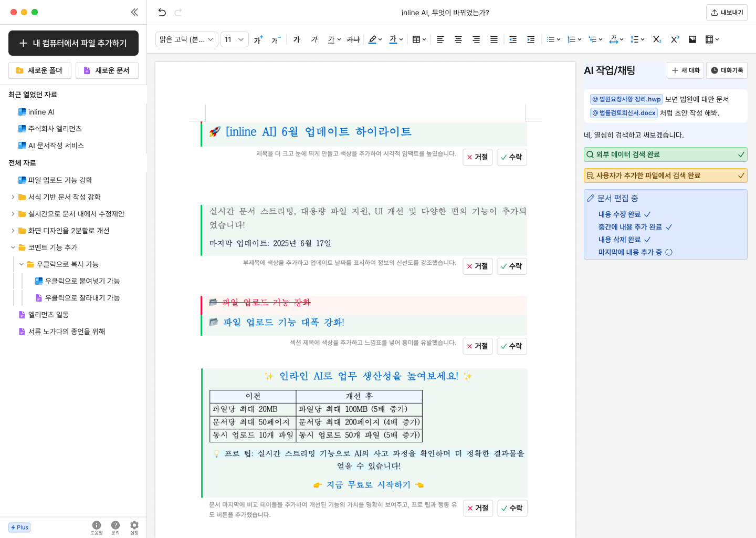Increase font size with the 가+ icon

258,39
